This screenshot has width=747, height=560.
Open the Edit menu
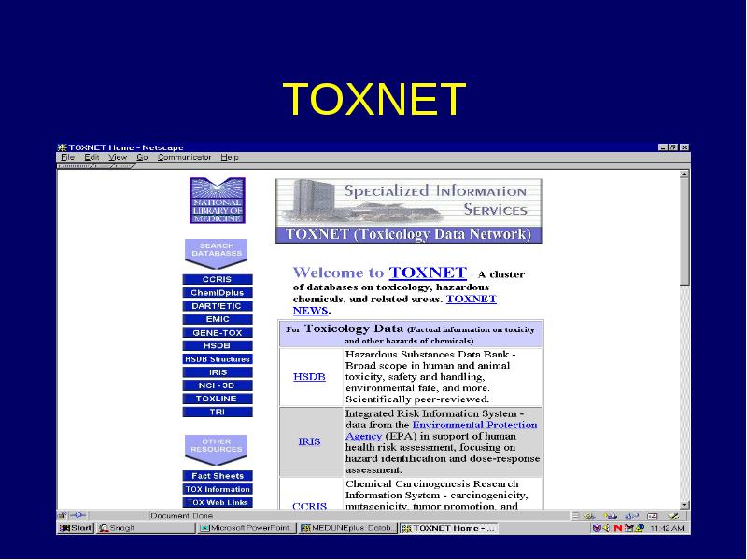[92, 157]
